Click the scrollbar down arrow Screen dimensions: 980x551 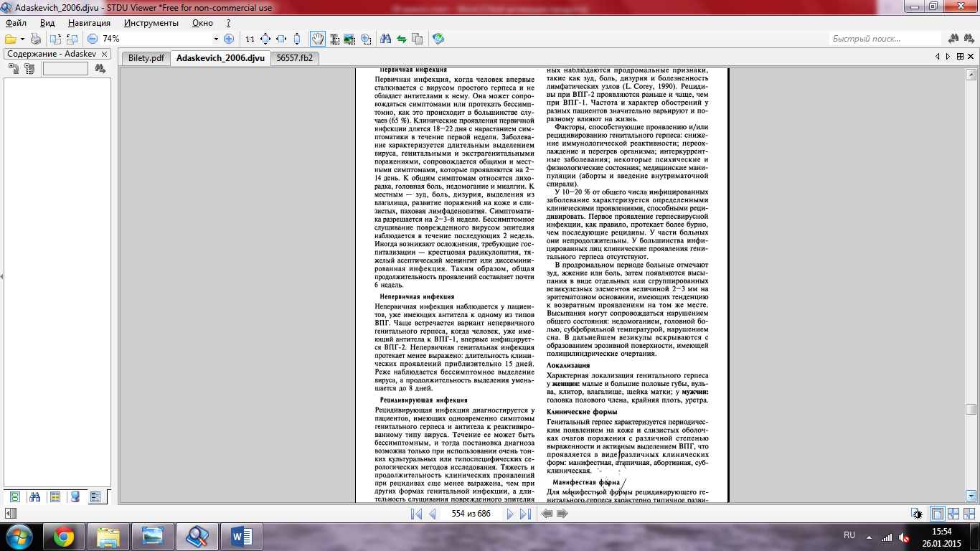[x=971, y=495]
